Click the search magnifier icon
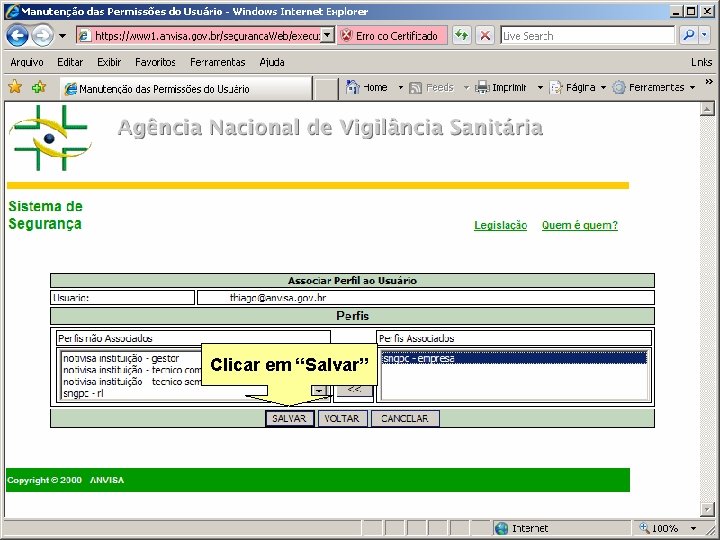This screenshot has width=720, height=540. (688, 35)
